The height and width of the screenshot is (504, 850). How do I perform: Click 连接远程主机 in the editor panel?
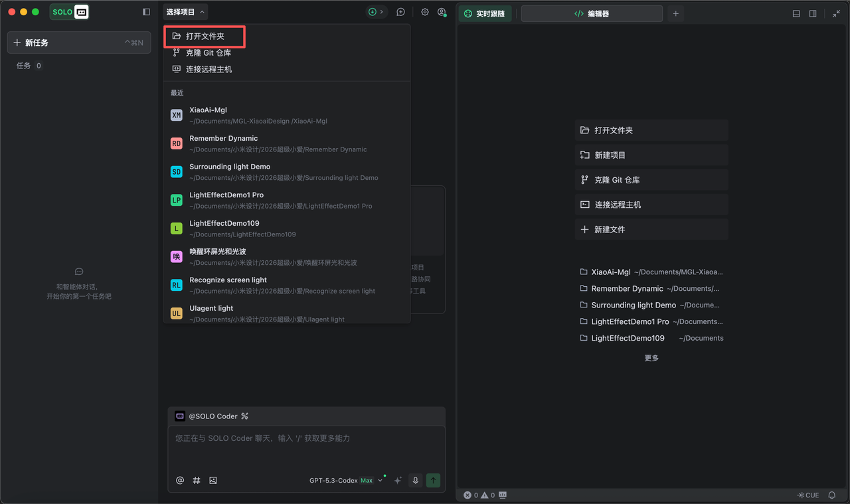(x=651, y=205)
